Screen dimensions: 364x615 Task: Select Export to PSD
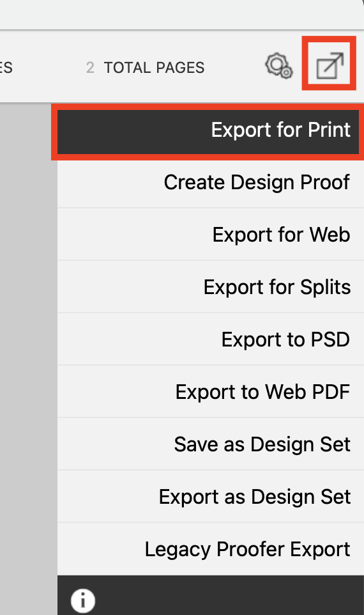(x=211, y=339)
